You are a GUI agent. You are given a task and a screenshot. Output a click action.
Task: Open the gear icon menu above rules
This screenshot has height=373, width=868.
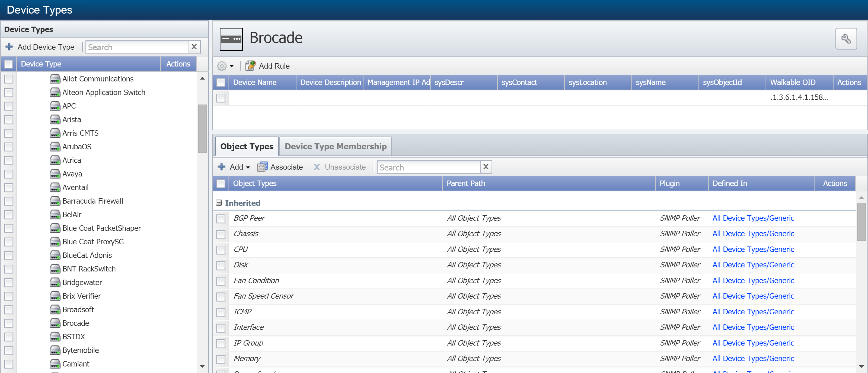tap(222, 66)
